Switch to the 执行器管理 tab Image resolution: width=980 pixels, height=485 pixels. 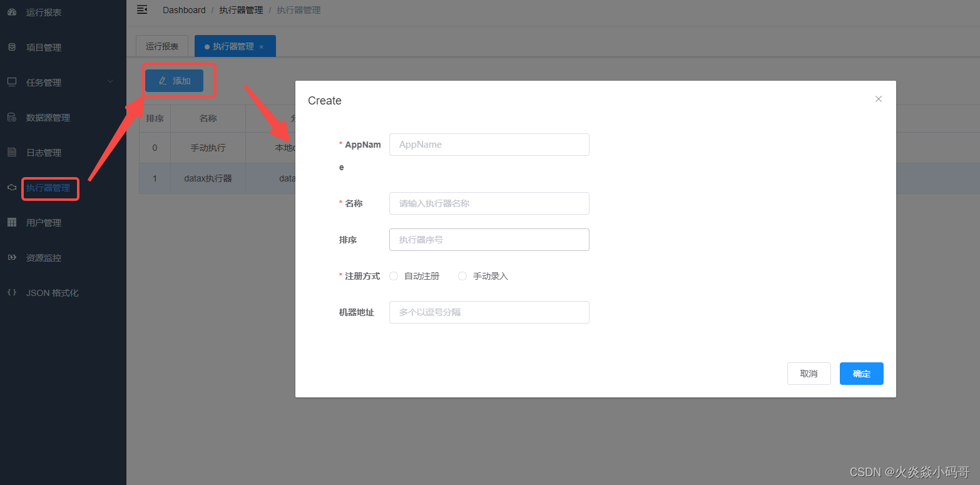(235, 46)
